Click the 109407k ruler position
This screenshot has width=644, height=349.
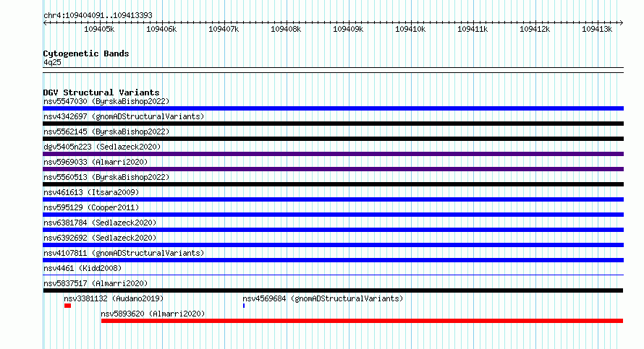(x=224, y=29)
